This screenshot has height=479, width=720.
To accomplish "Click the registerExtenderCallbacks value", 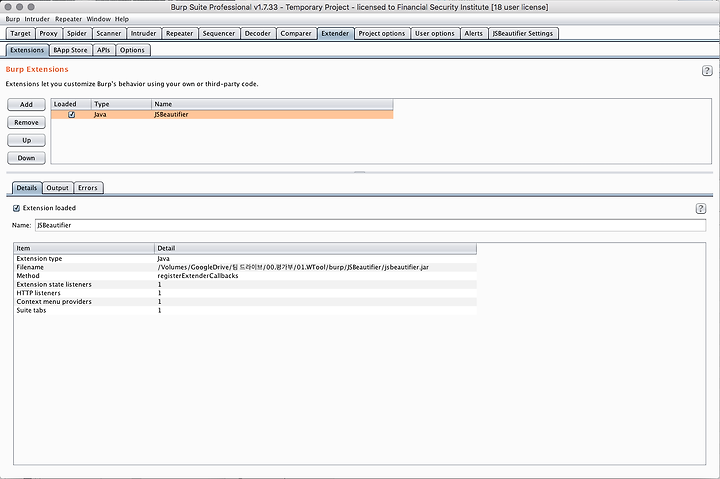I will tap(198, 276).
